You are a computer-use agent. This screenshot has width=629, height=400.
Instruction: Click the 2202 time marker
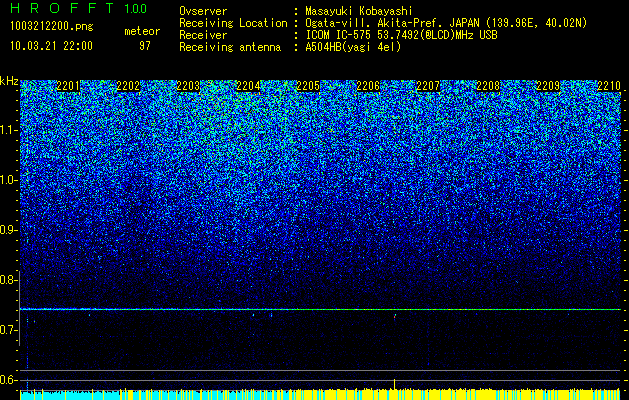click(x=128, y=86)
